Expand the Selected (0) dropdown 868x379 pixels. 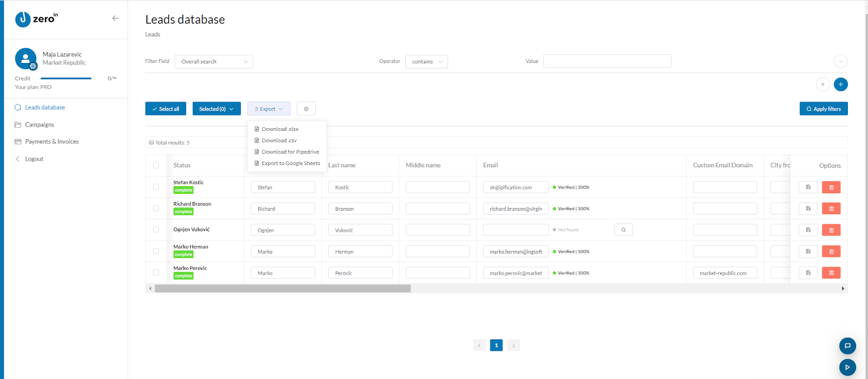coord(216,109)
